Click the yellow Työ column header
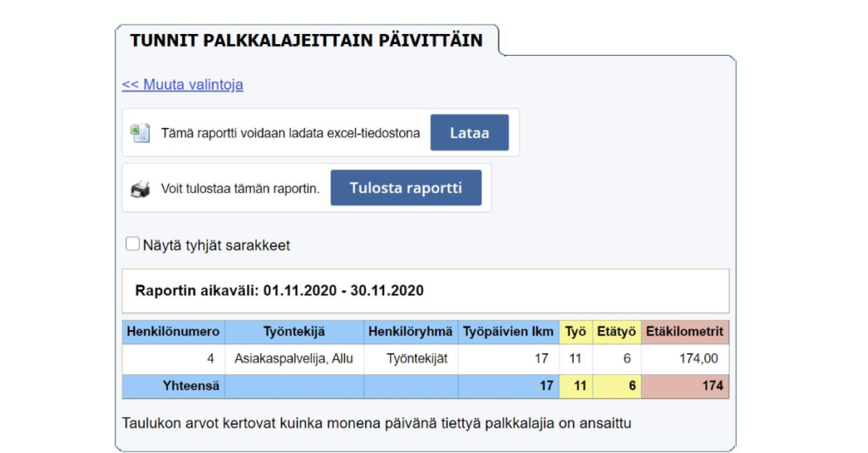Image resolution: width=868 pixels, height=453 pixels. coord(576,332)
